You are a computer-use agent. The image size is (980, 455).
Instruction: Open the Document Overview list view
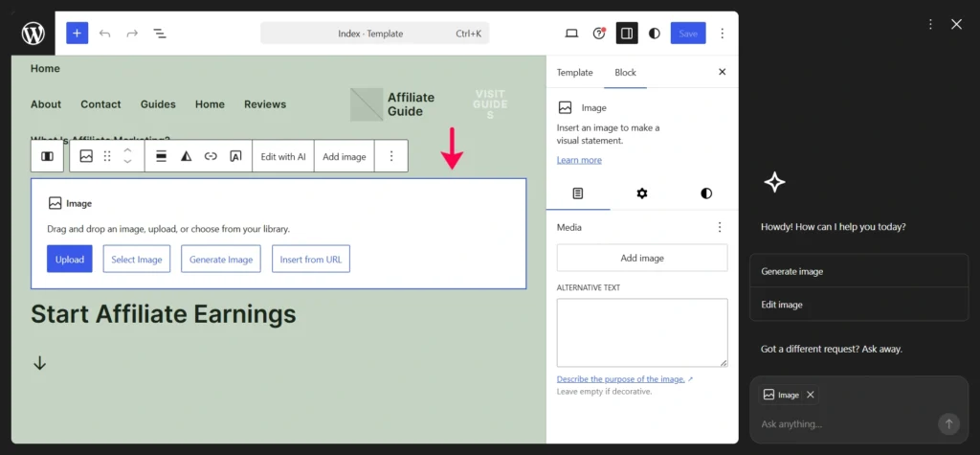pyautogui.click(x=160, y=34)
